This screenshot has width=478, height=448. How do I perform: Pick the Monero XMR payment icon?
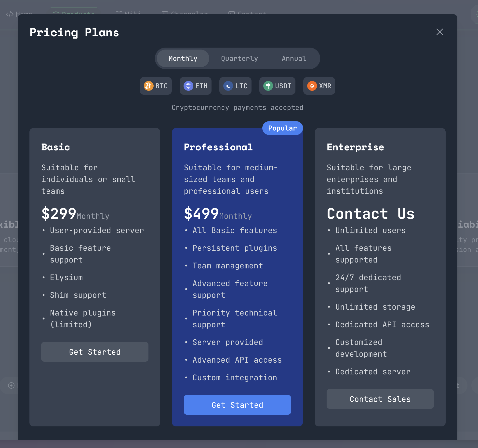pos(319,86)
